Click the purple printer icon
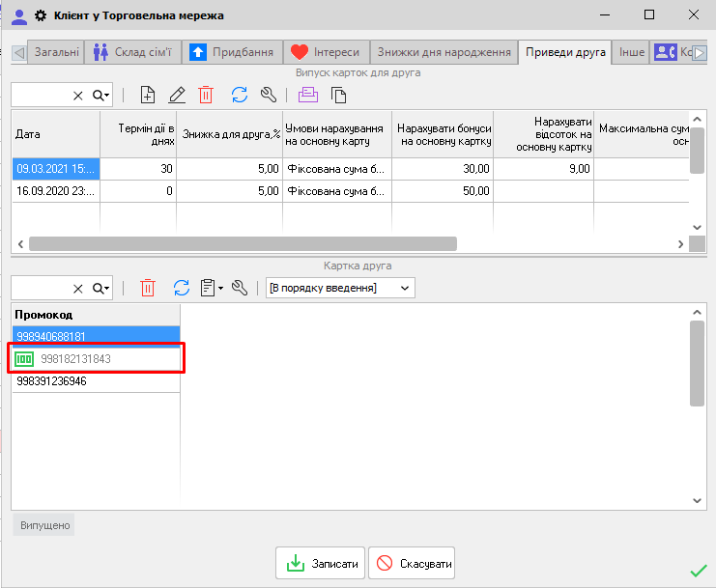Viewport: 716px width, 588px height. coord(308,96)
